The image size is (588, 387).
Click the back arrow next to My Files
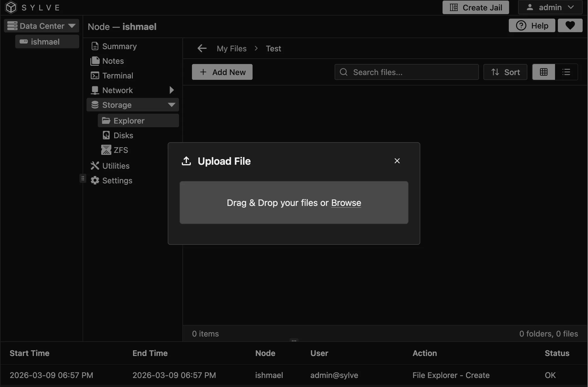202,48
